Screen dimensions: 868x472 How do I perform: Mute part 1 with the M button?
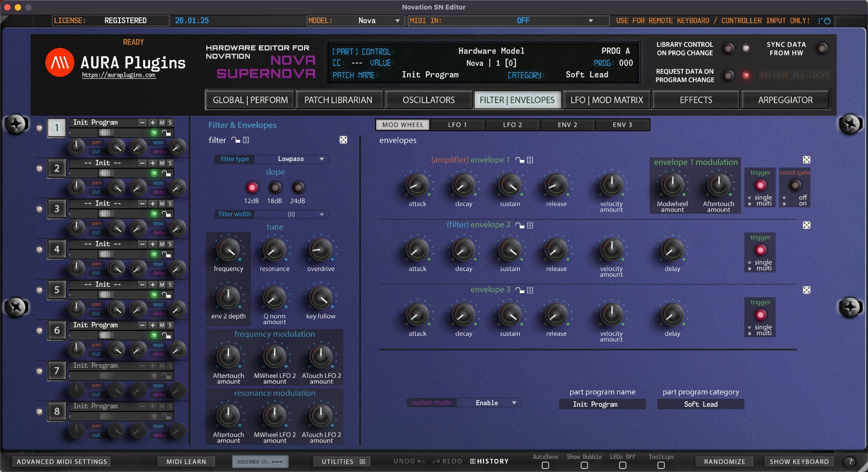pos(162,123)
